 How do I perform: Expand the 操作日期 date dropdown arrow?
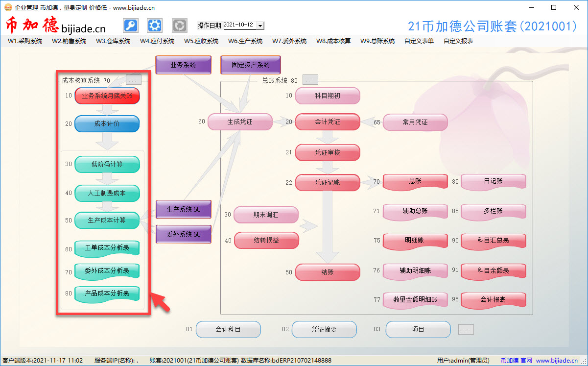pyautogui.click(x=260, y=25)
